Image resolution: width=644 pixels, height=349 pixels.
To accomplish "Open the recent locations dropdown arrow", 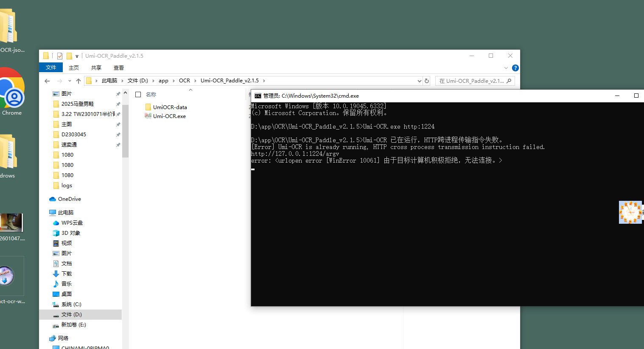I will tap(70, 81).
